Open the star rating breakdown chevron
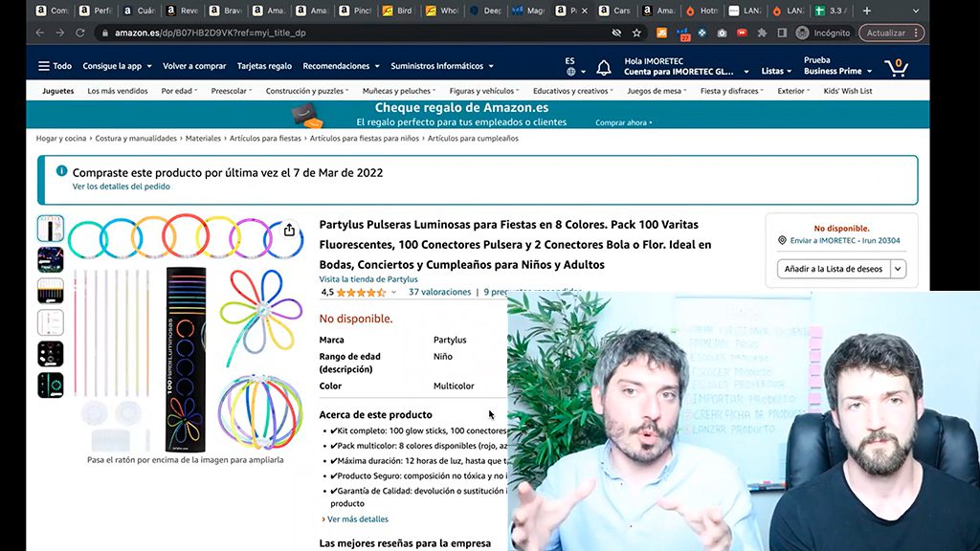This screenshot has width=980, height=551. point(393,293)
